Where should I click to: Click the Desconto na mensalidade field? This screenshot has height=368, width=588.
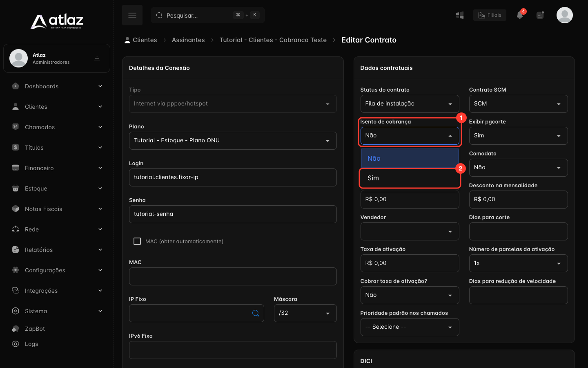click(x=518, y=200)
